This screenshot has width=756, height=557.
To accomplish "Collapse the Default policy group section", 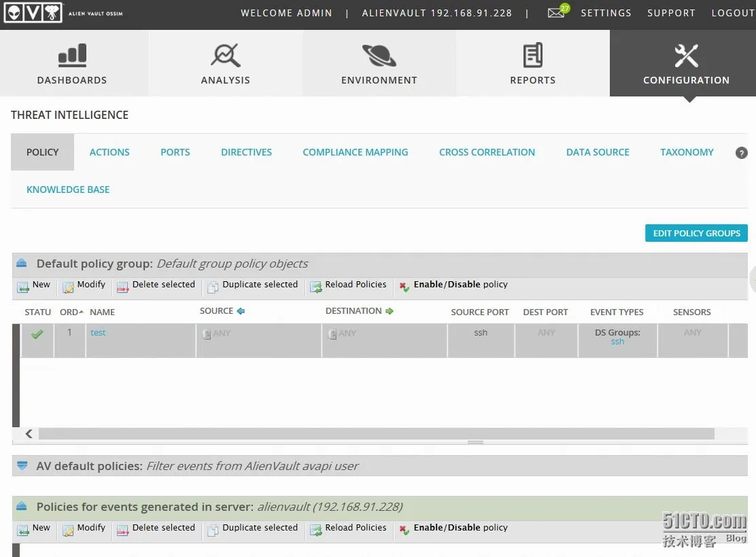I will coord(22,264).
